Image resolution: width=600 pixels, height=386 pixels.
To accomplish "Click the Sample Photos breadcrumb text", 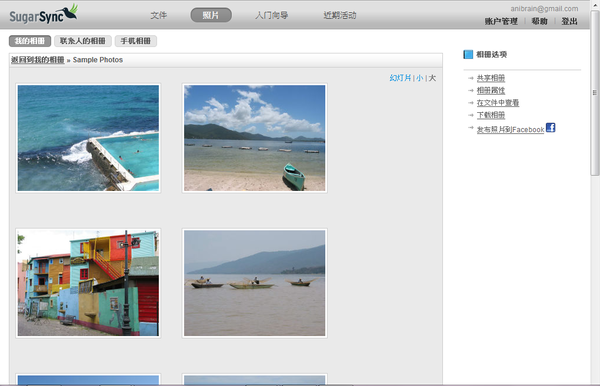I will [98, 60].
